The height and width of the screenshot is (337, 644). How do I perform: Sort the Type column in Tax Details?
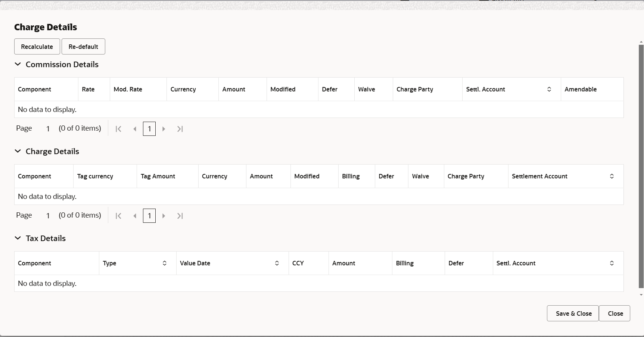pos(164,263)
